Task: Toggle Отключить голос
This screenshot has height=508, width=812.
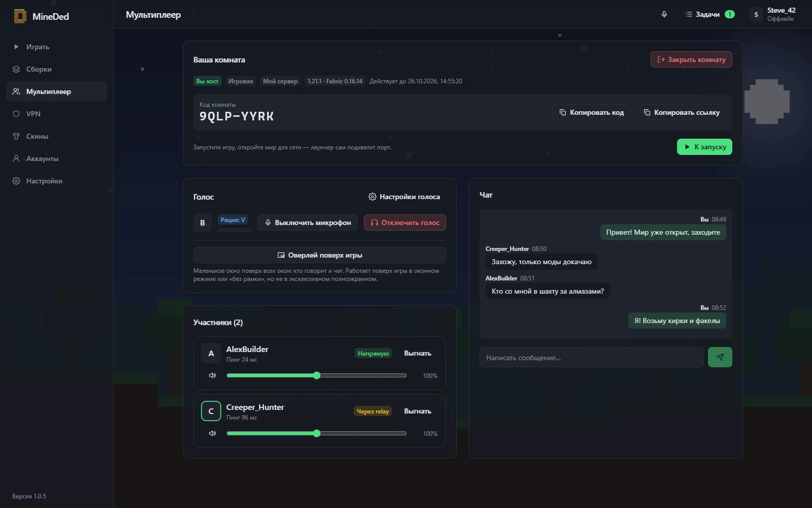Action: pos(405,223)
